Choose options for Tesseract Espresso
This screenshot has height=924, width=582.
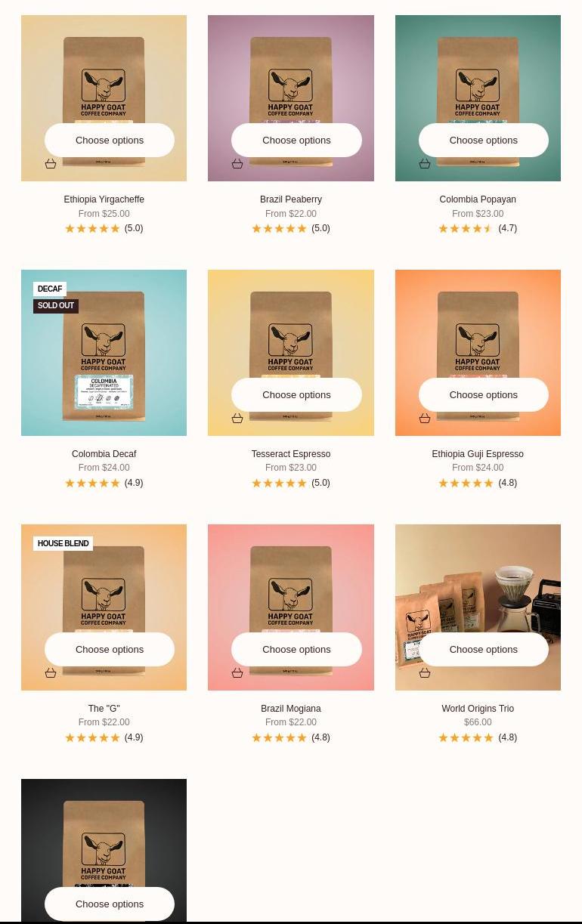point(296,395)
